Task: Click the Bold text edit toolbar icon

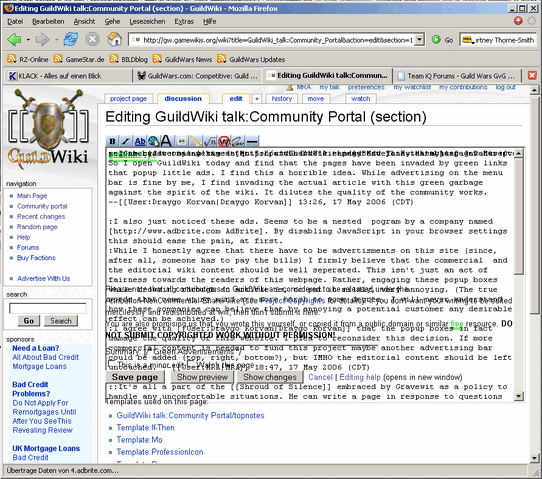Action: click(112, 141)
